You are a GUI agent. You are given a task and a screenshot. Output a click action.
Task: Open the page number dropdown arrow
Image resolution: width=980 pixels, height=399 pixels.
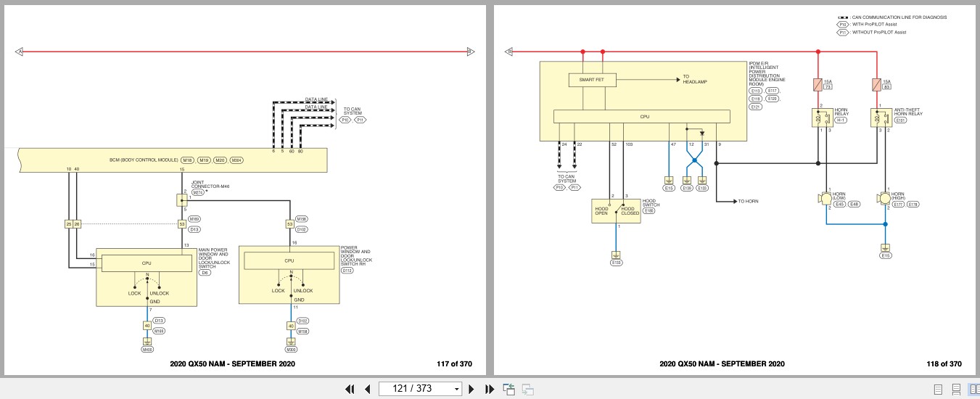(456, 389)
